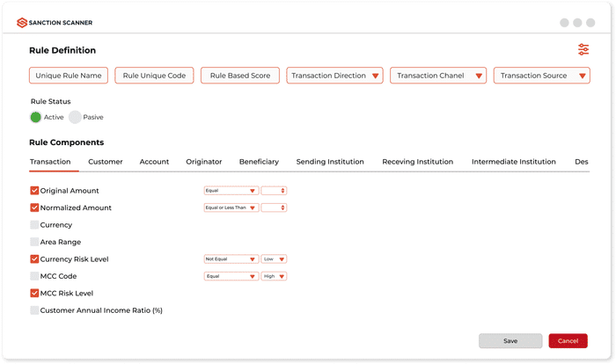Image resolution: width=616 pixels, height=364 pixels.
Task: Open the High risk value dropdown
Action: coord(274,276)
